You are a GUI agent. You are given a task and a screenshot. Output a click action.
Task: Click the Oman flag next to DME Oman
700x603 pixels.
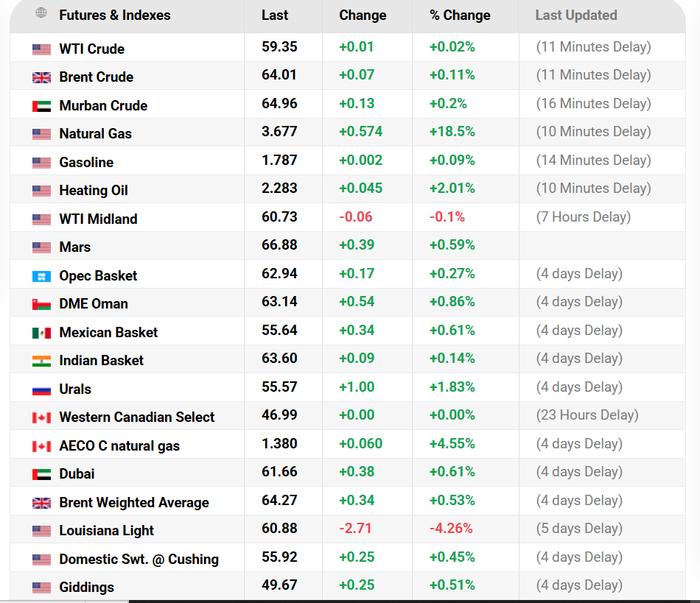(x=41, y=303)
